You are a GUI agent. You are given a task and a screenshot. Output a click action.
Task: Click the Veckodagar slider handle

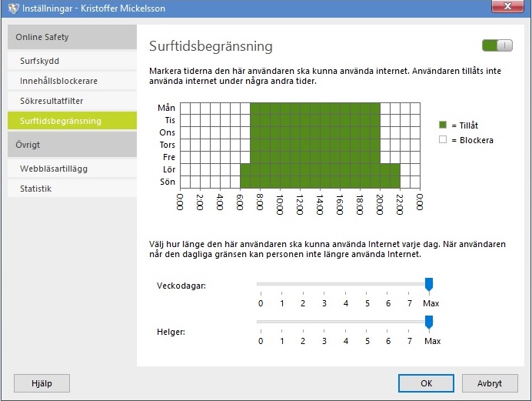429,285
